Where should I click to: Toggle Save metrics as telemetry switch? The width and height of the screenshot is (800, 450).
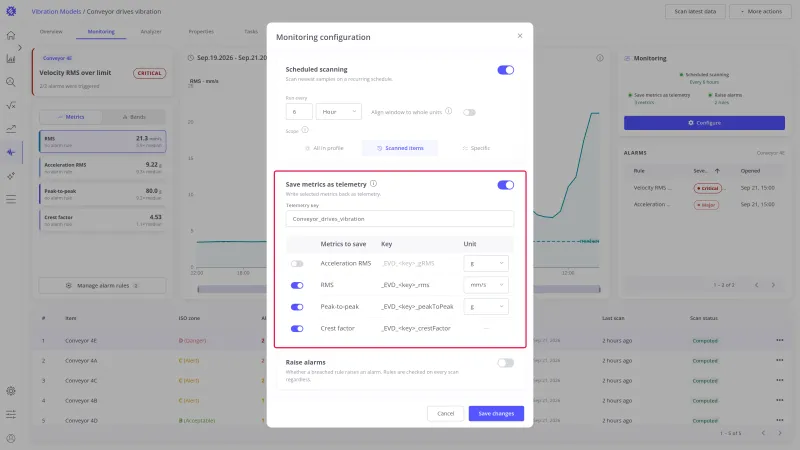point(506,185)
